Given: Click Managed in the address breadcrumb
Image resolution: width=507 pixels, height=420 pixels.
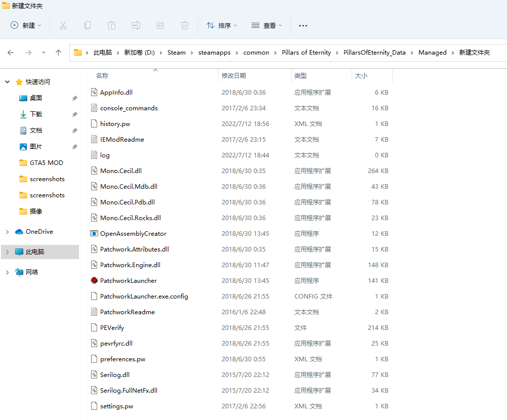Looking at the screenshot, I should click(432, 53).
